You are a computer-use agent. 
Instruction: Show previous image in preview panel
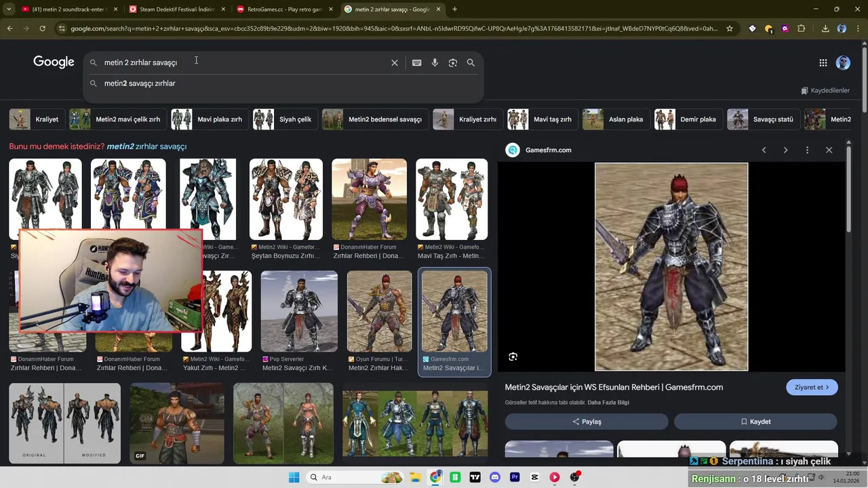click(764, 150)
